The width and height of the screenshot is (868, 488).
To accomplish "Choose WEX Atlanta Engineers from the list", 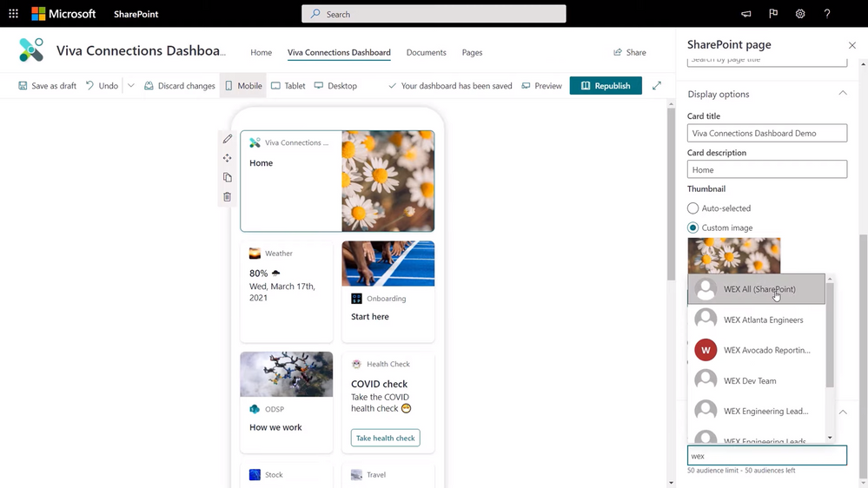I will [x=762, y=320].
